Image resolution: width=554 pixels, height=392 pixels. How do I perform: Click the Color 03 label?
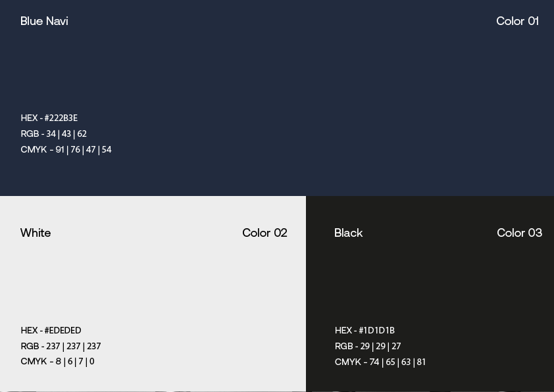click(x=519, y=233)
